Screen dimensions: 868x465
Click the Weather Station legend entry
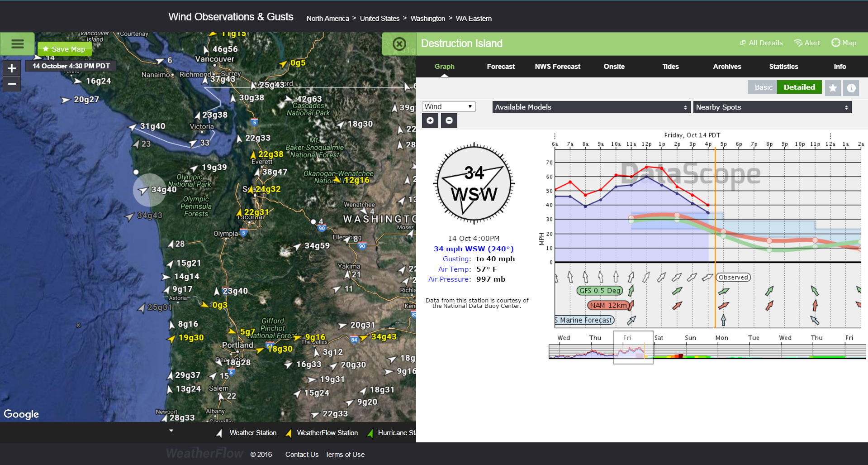click(x=247, y=433)
